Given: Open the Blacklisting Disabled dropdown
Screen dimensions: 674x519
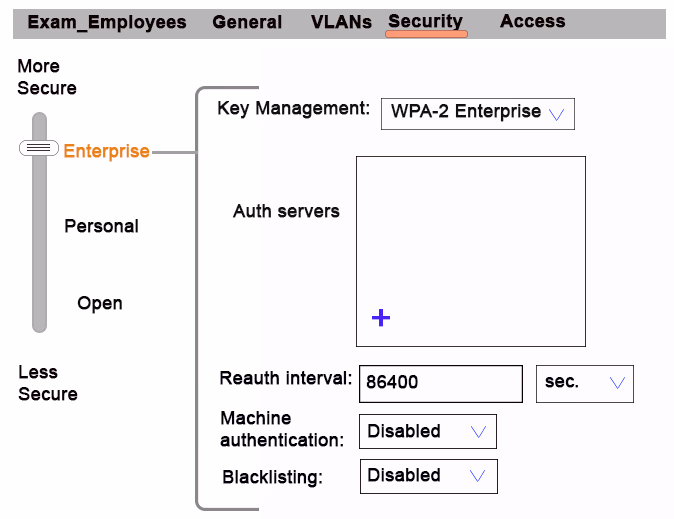Looking at the screenshot, I should coord(429,476).
